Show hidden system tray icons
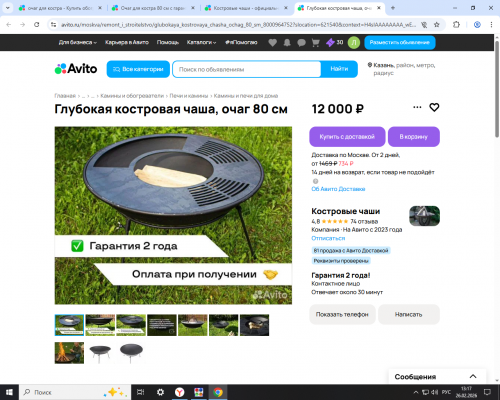 [416, 392]
